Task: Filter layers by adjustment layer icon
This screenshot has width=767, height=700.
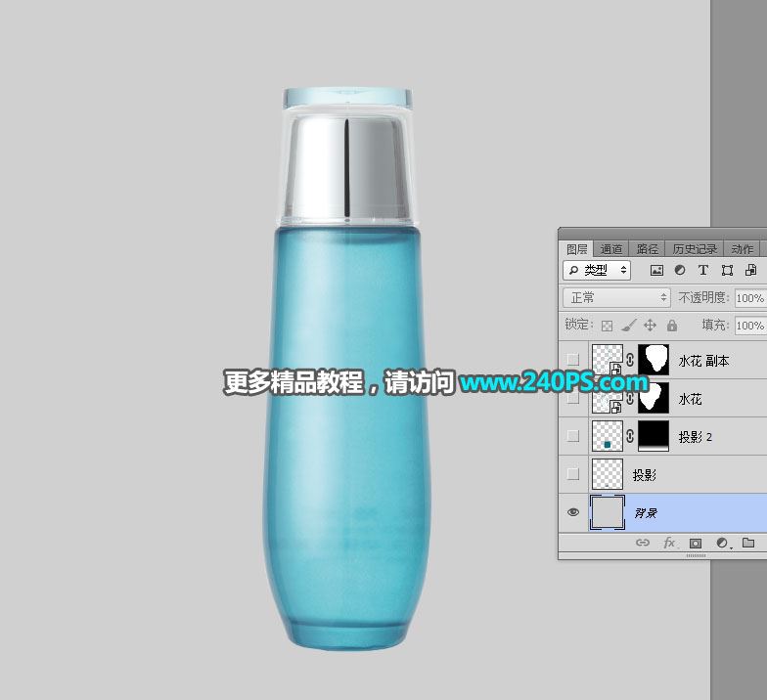Action: point(680,270)
